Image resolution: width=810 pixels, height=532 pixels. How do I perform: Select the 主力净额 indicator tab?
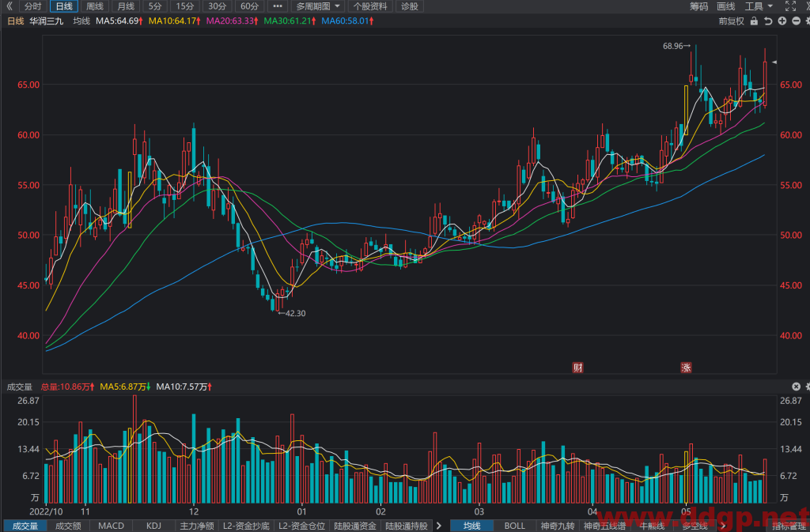click(x=197, y=526)
